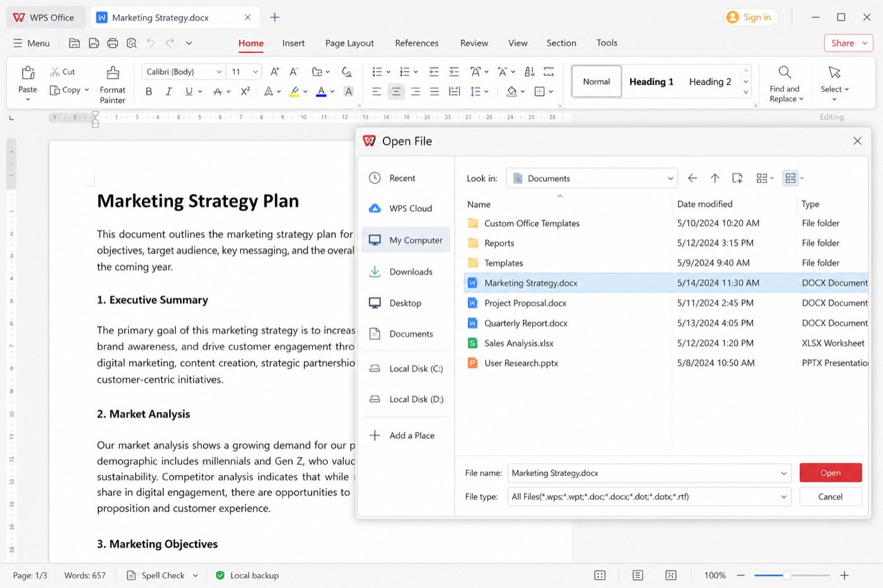Switch to the References tab
Viewport: 883px width, 588px height.
tap(417, 43)
